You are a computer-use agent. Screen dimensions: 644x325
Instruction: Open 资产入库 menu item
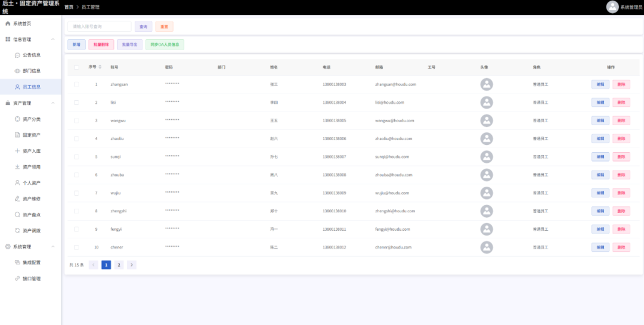[31, 151]
